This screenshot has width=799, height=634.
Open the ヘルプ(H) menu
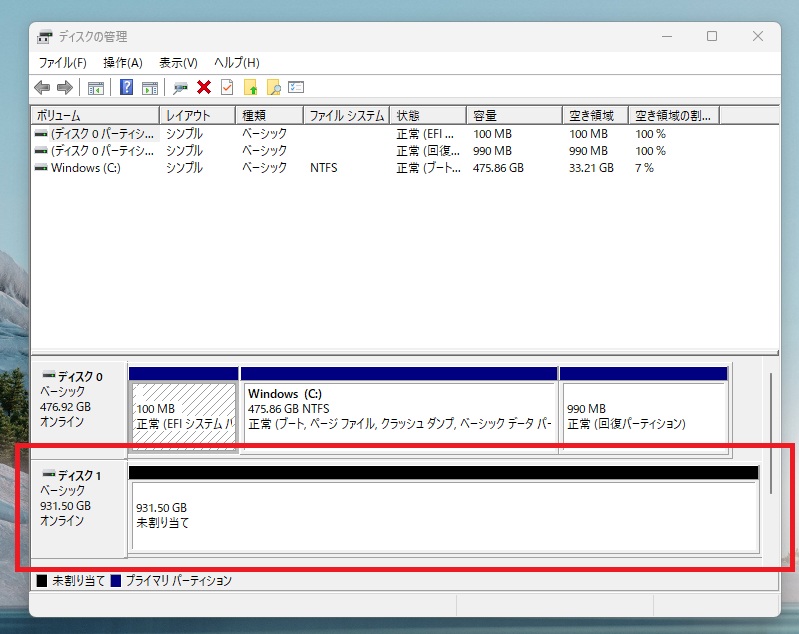pos(237,63)
